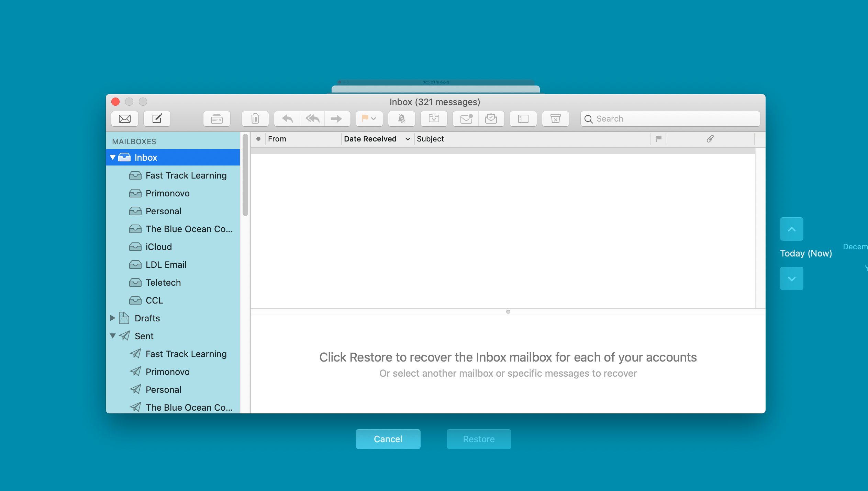Click the Delete trash icon
The image size is (868, 491).
[255, 119]
